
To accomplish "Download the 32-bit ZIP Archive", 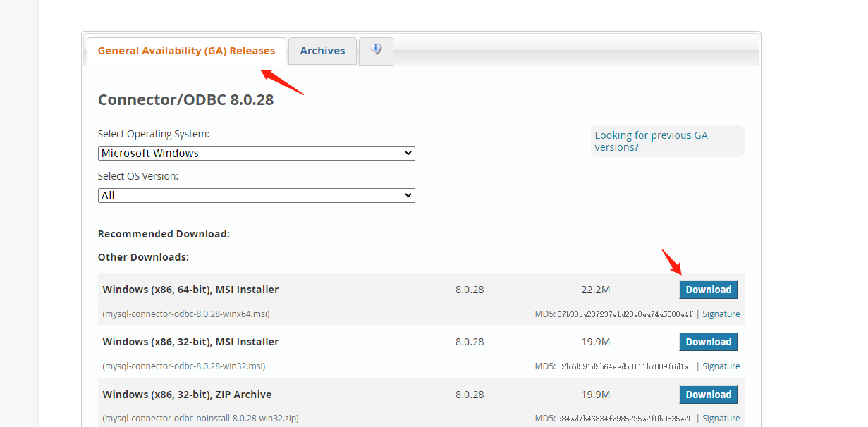I will click(x=709, y=395).
